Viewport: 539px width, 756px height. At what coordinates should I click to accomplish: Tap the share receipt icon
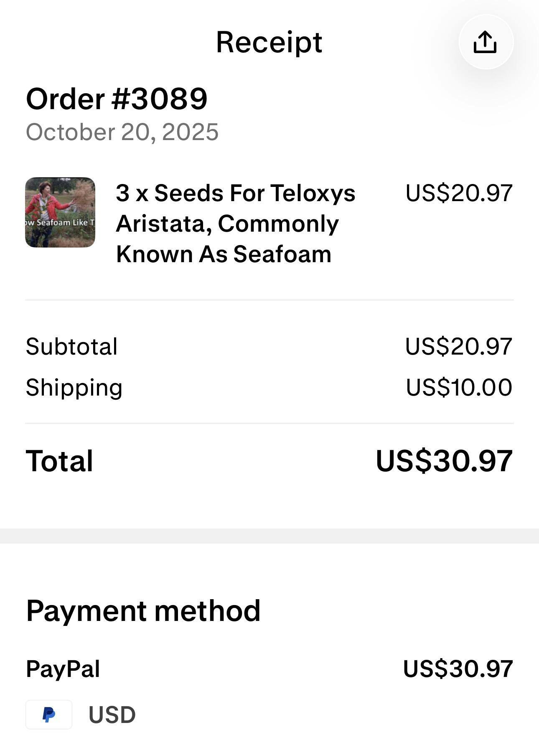[x=486, y=42]
